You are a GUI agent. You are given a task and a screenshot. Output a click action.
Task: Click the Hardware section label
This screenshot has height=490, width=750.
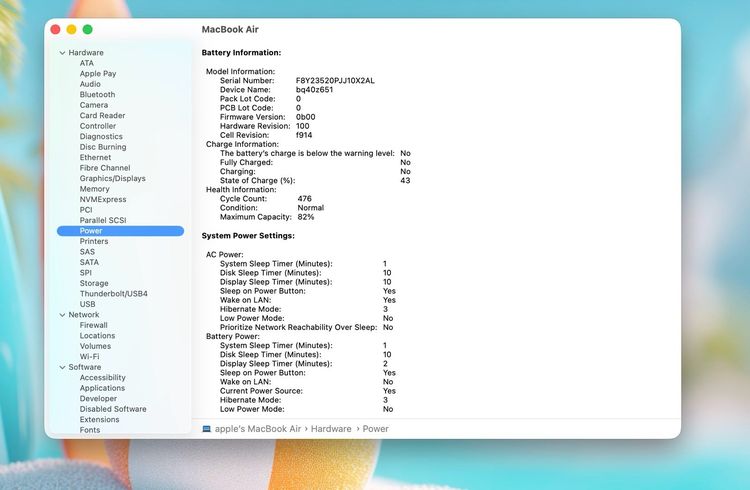tap(86, 53)
